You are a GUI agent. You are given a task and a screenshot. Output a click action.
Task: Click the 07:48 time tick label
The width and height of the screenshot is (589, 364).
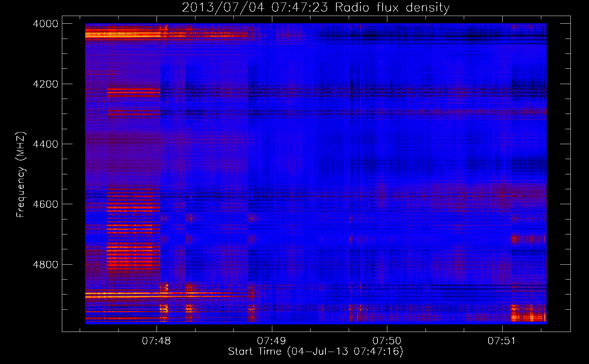coord(157,341)
